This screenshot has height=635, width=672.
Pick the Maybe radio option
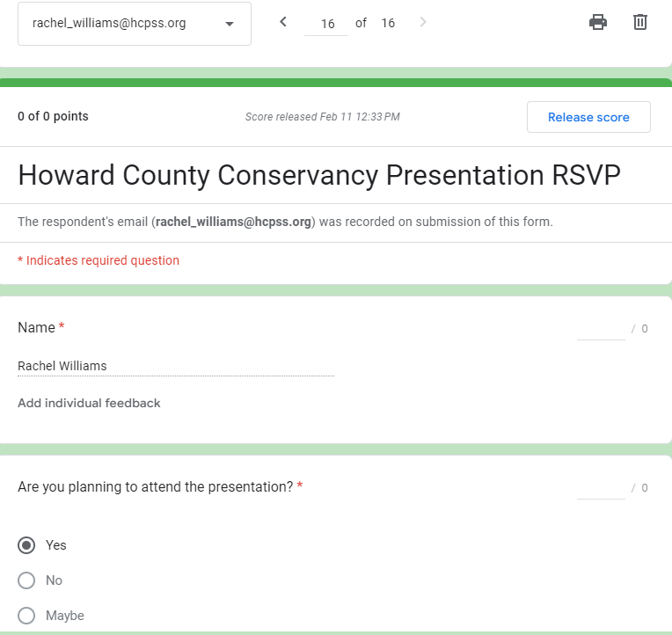point(26,616)
